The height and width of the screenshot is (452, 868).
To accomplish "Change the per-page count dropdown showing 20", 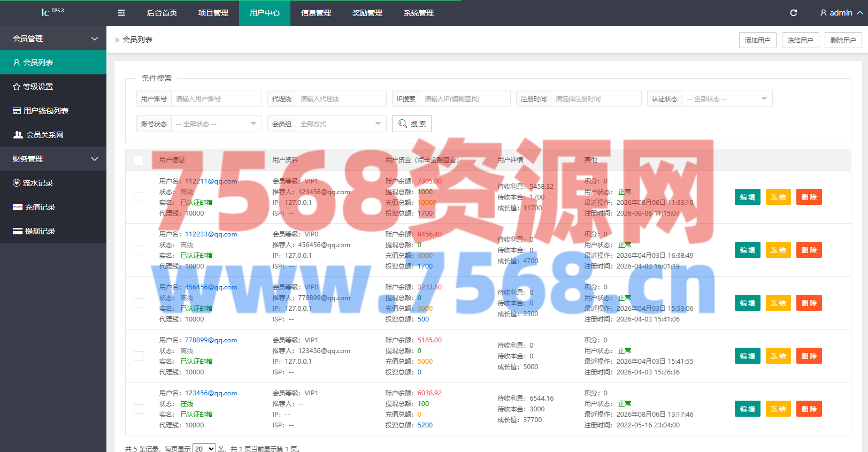I will click(204, 449).
